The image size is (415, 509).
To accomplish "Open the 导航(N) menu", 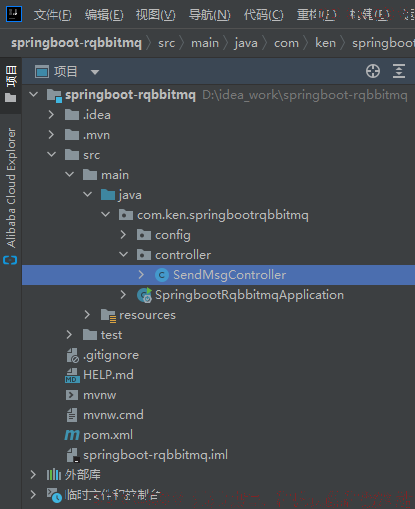I will click(x=210, y=15).
